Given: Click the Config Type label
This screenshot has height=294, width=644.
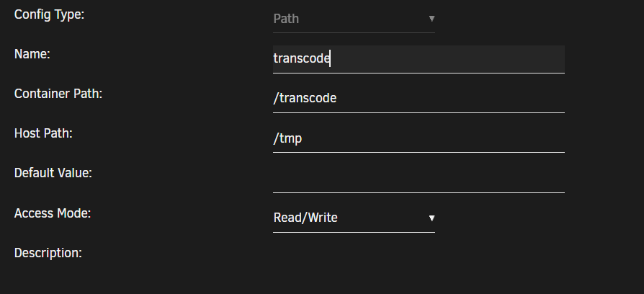Looking at the screenshot, I should tap(49, 14).
